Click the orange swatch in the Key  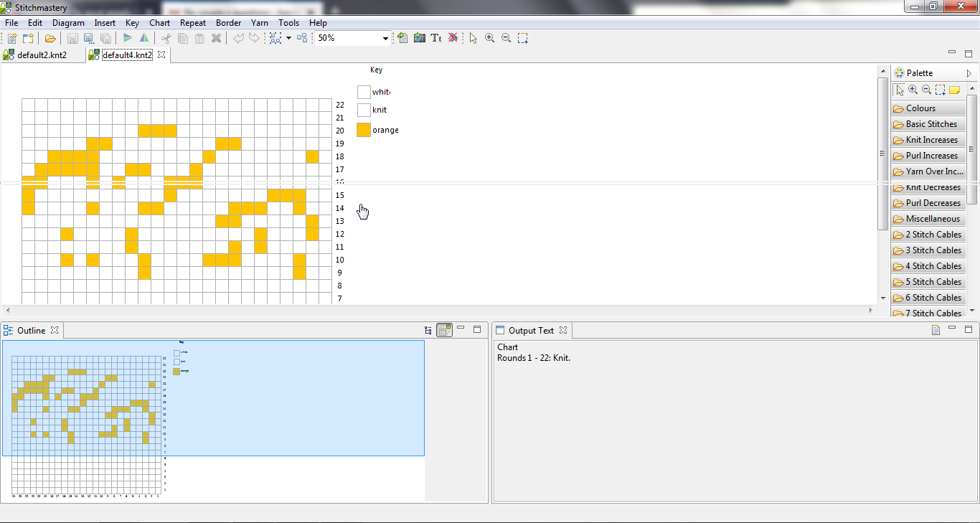364,130
